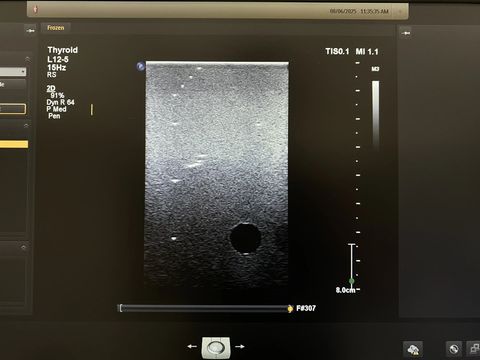Click the trackball icon at the bottom
Viewport: 480px width, 360px height.
pos(216,348)
